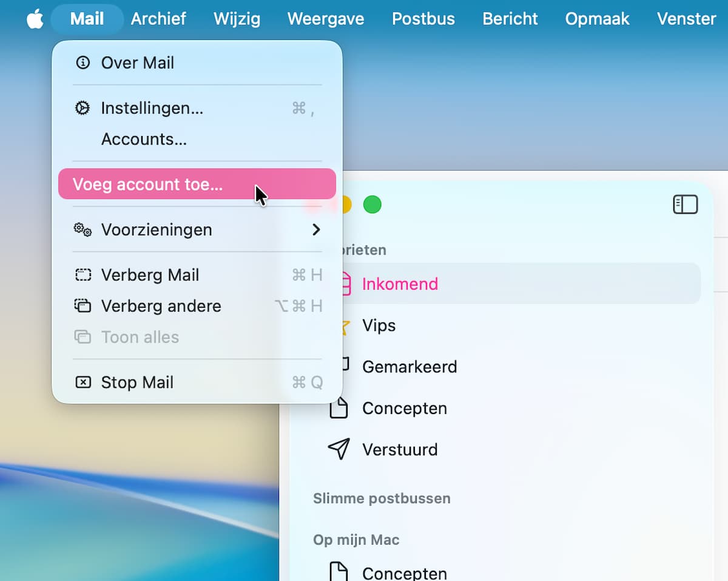
Task: Select the Vips mailbox
Action: (x=379, y=325)
